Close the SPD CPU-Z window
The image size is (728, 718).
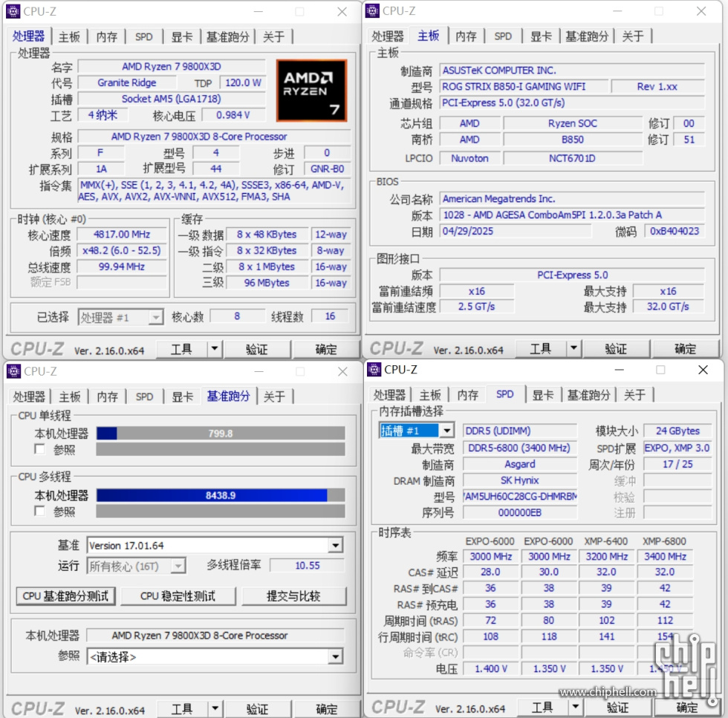point(703,370)
